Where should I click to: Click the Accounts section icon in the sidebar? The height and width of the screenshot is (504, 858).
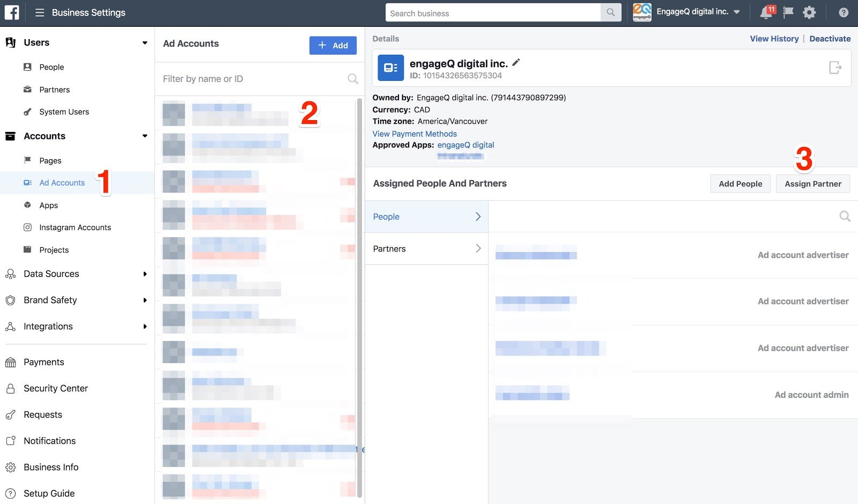pyautogui.click(x=10, y=136)
